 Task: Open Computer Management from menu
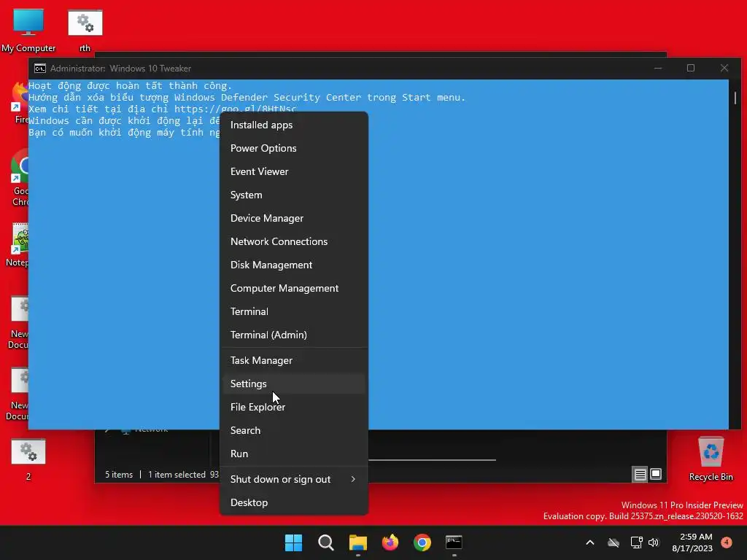coord(294,288)
